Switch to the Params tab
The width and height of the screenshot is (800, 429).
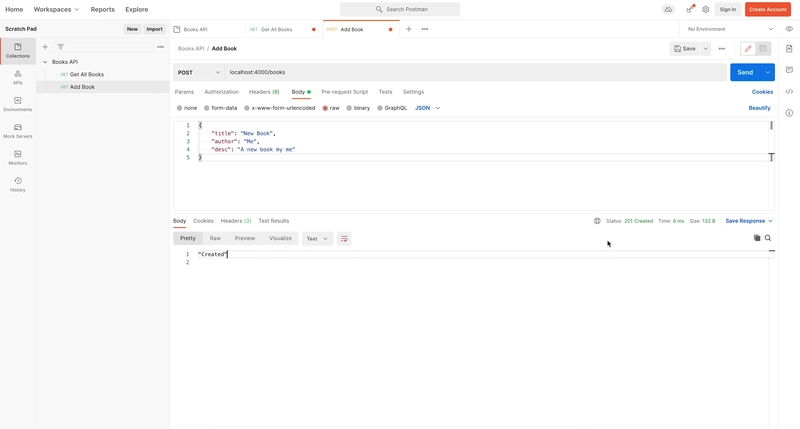tap(184, 92)
